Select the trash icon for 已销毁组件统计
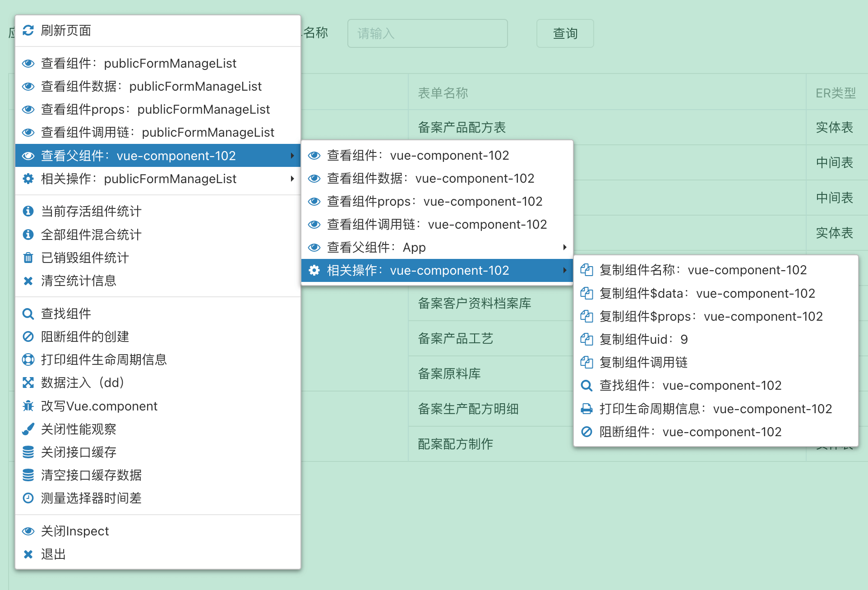The image size is (868, 590). [28, 258]
